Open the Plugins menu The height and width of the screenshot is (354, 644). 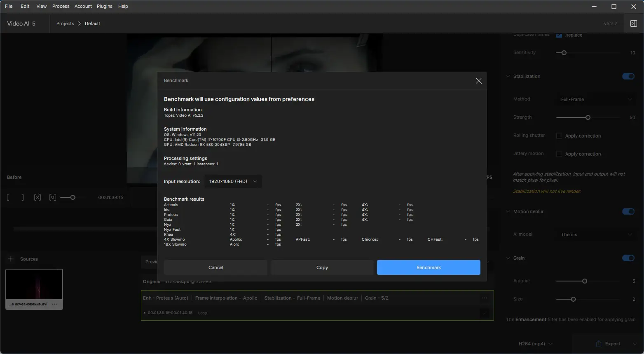click(104, 6)
